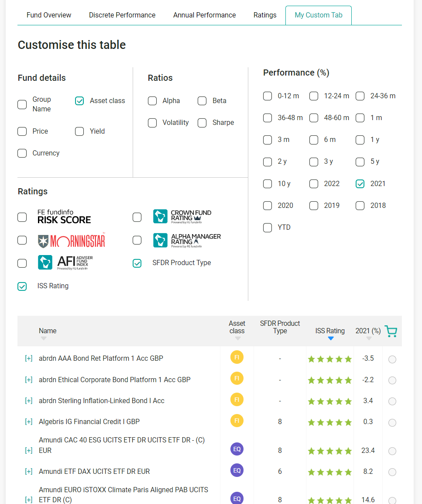Viewport: 422px width, 504px height.
Task: Open the Annual Performance tab
Action: point(204,15)
